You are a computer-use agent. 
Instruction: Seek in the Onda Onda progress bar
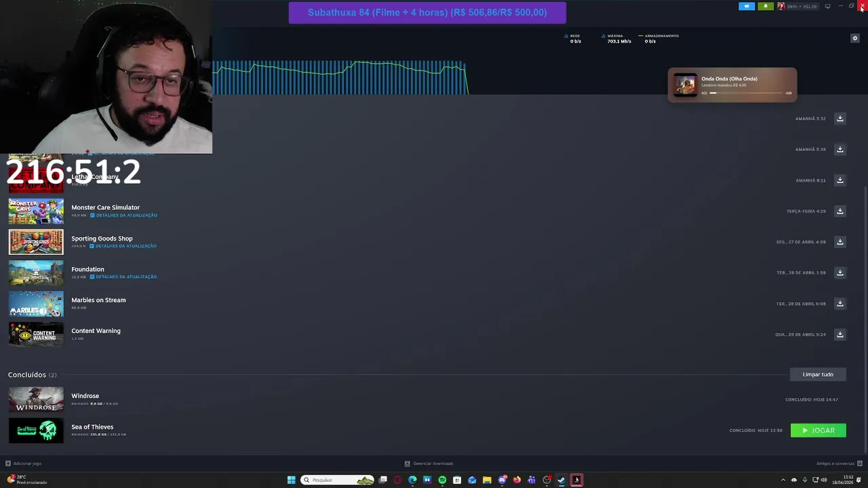coord(746,93)
